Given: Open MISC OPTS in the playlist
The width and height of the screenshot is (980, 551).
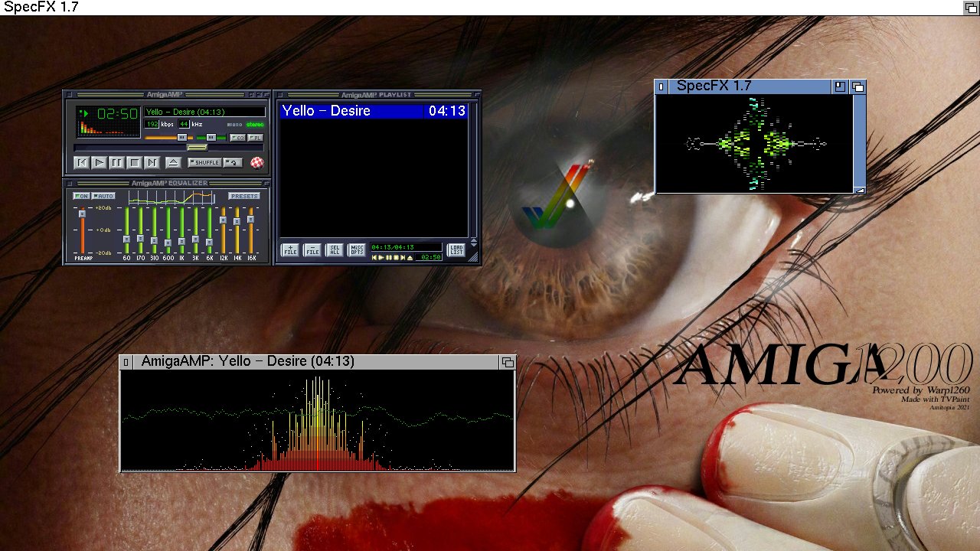Looking at the screenshot, I should [357, 249].
